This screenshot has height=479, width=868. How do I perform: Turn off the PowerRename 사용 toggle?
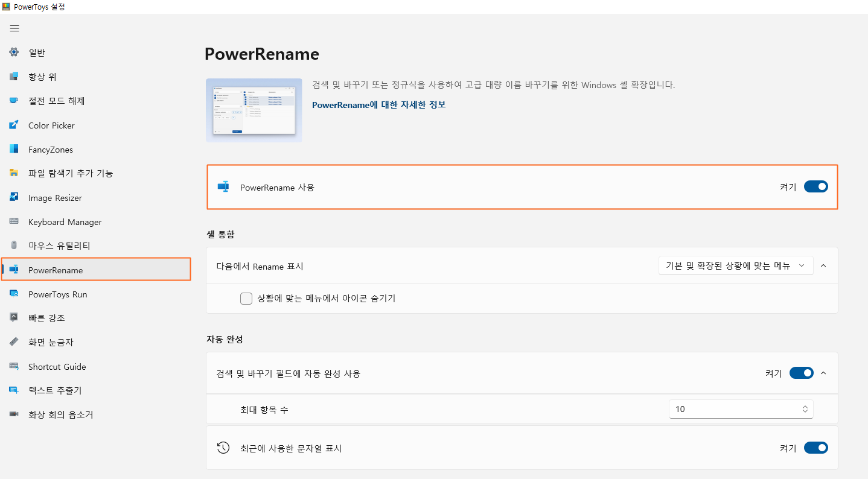pos(815,187)
